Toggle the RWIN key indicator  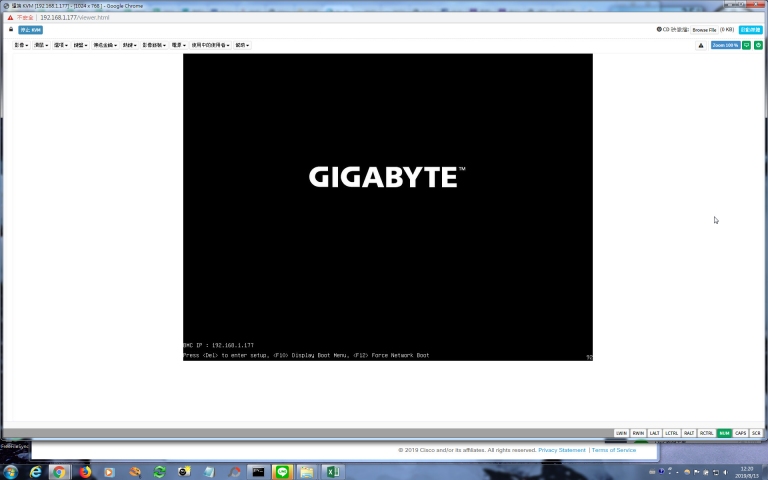tap(638, 433)
